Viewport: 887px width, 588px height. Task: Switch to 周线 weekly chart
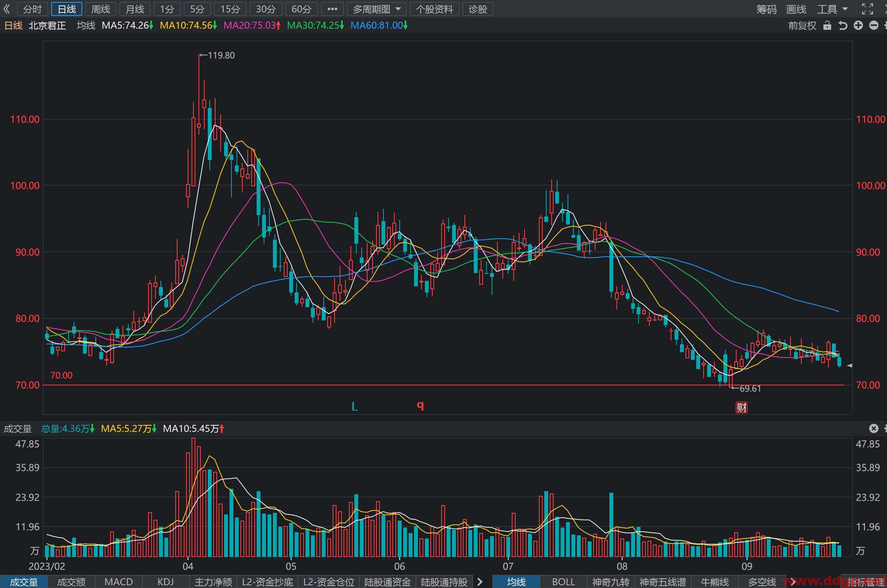tap(101, 9)
